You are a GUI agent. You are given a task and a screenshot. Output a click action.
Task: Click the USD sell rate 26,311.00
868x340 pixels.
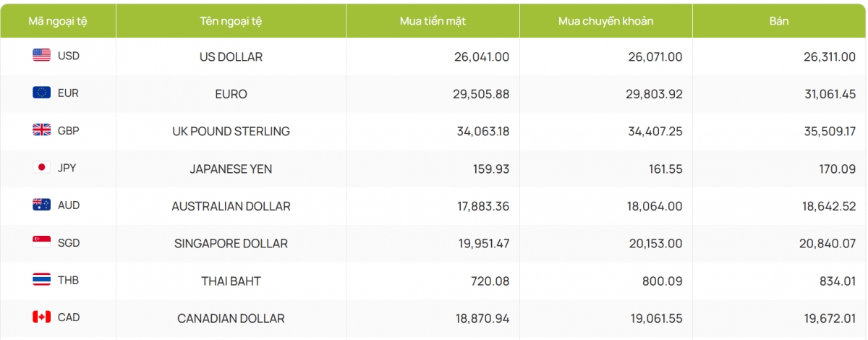(x=825, y=56)
